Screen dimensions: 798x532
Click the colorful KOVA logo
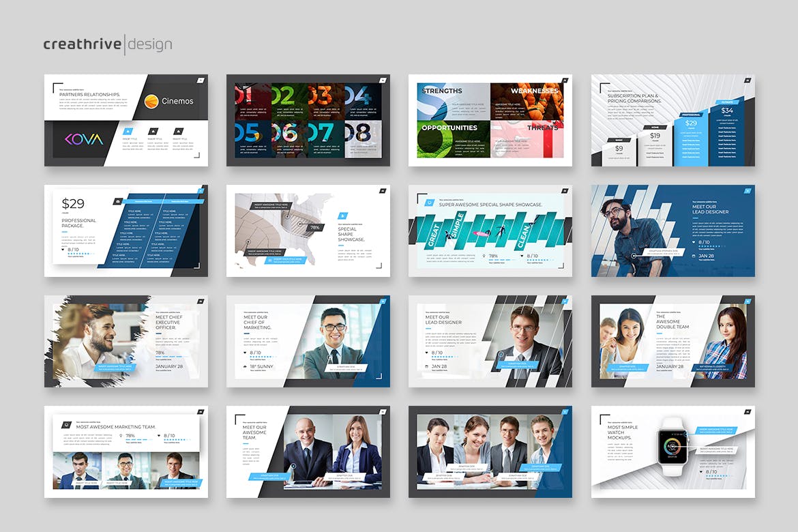pyautogui.click(x=84, y=139)
